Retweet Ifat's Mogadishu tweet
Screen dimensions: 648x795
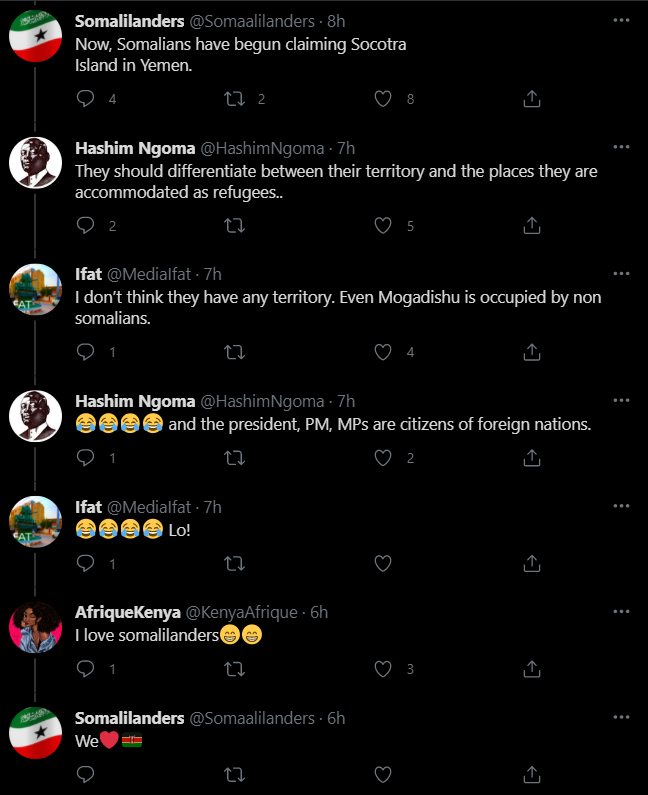(x=233, y=352)
